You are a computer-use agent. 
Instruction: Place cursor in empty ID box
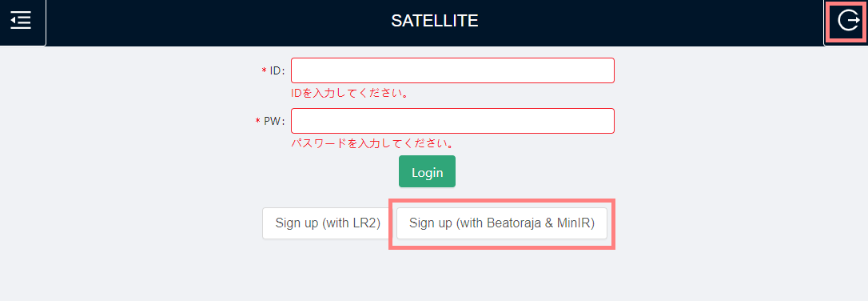[x=453, y=70]
